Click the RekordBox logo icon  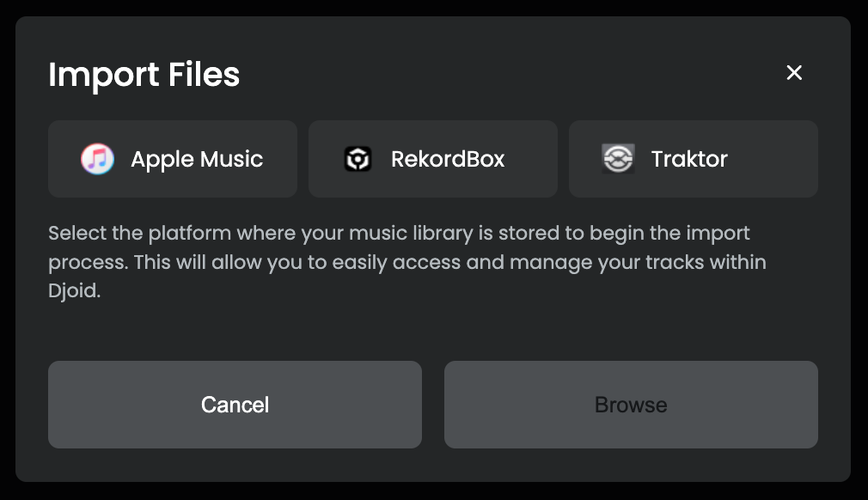tap(358, 159)
